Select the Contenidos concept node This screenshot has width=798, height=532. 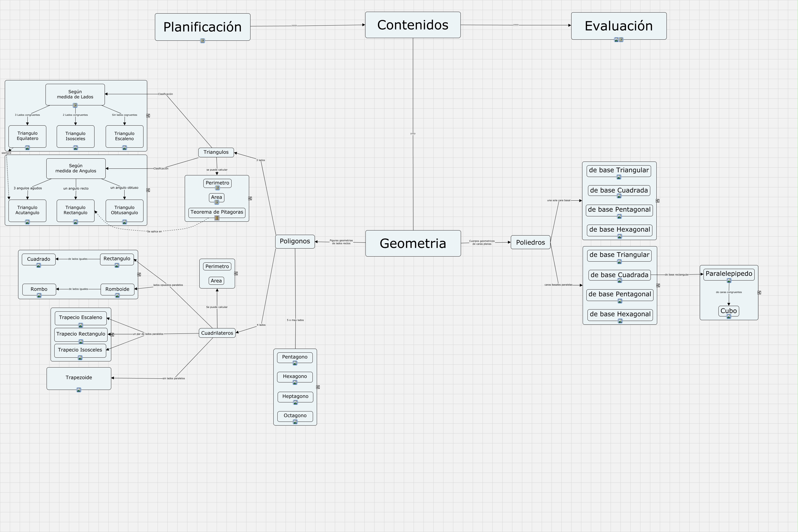click(413, 25)
